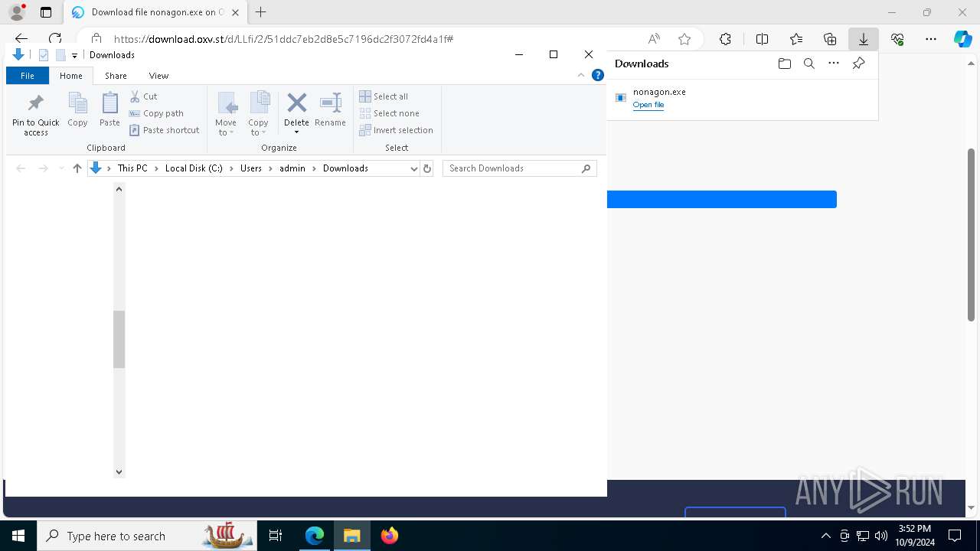
Task: Cut the selected item
Action: coord(144,96)
